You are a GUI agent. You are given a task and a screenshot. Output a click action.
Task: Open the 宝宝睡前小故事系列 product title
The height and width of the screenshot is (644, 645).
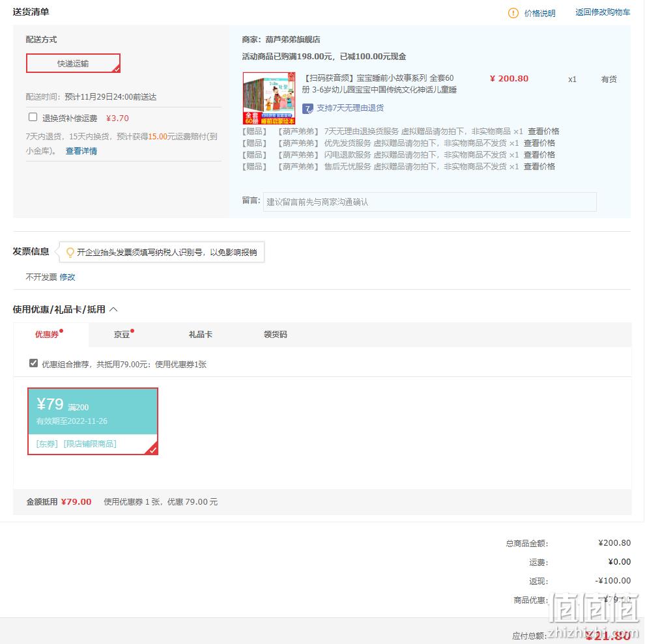[x=379, y=84]
